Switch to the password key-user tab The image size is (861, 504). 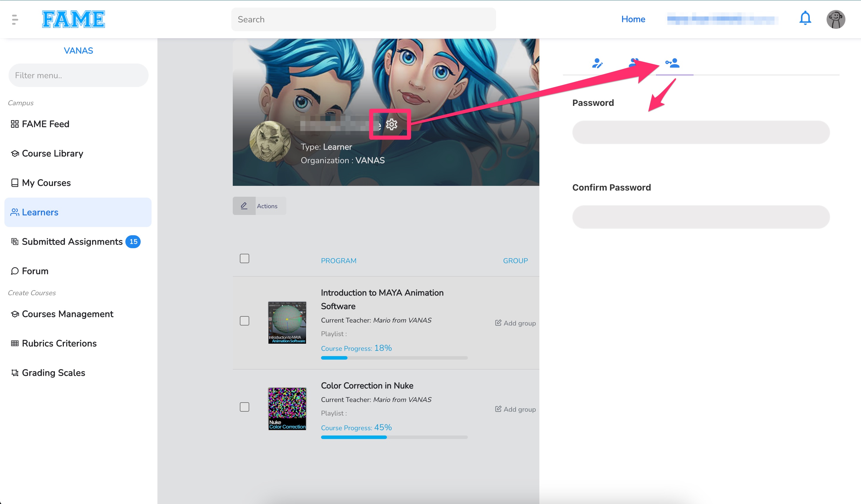coord(672,63)
